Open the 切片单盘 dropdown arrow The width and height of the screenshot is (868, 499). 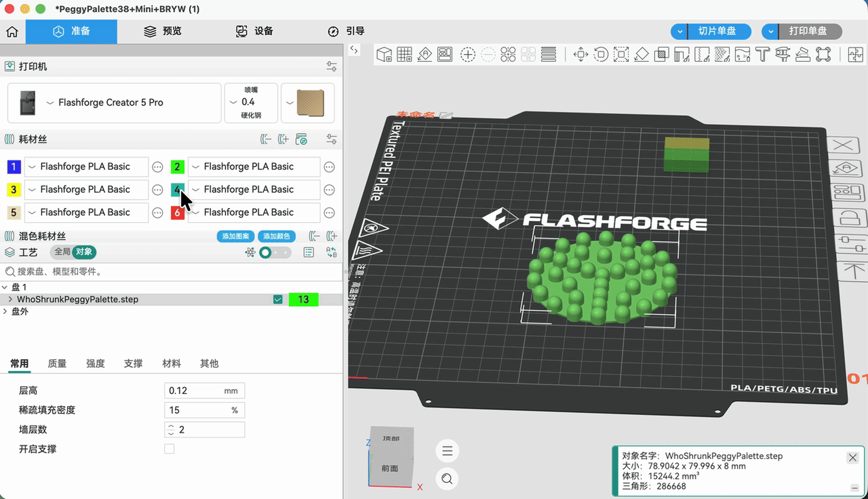click(679, 32)
